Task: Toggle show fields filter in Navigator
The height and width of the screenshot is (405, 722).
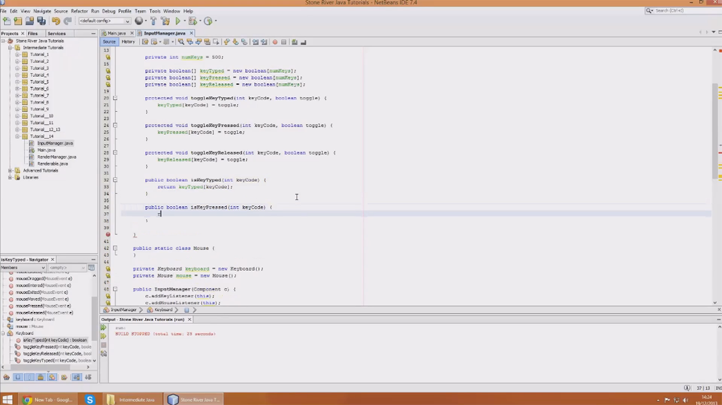Action: (18, 377)
